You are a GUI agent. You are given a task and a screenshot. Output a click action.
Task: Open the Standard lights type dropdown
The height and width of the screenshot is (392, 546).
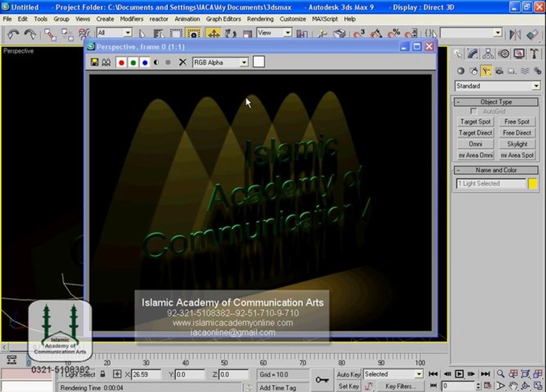[x=498, y=86]
